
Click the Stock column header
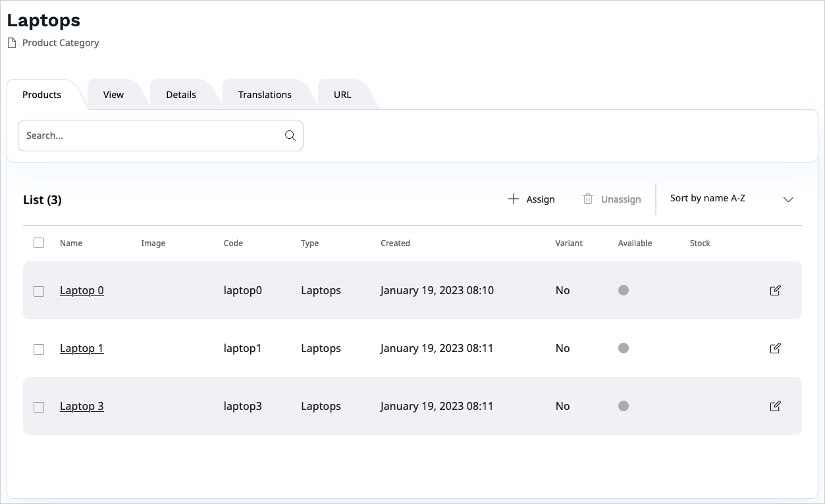(x=700, y=243)
